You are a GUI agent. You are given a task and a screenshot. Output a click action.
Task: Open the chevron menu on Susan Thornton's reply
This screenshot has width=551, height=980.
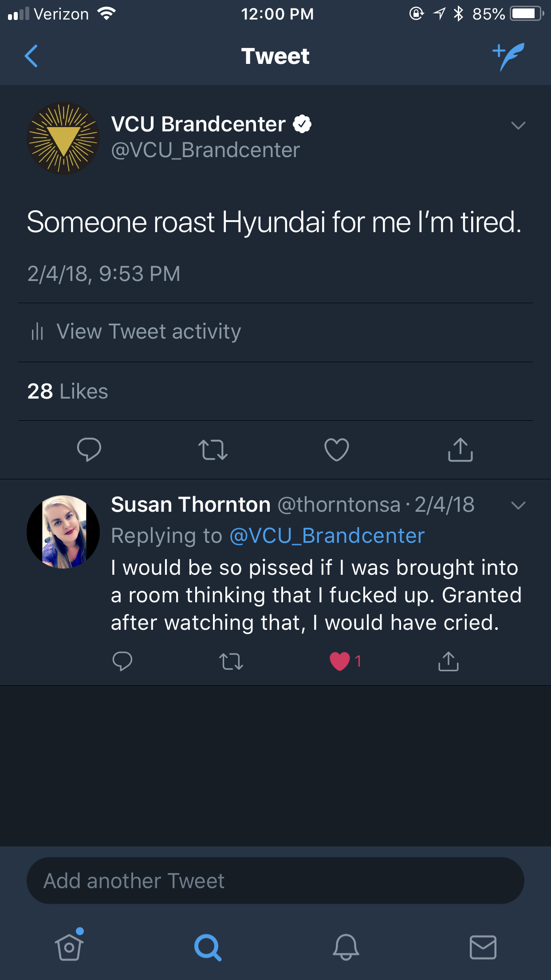(x=518, y=506)
